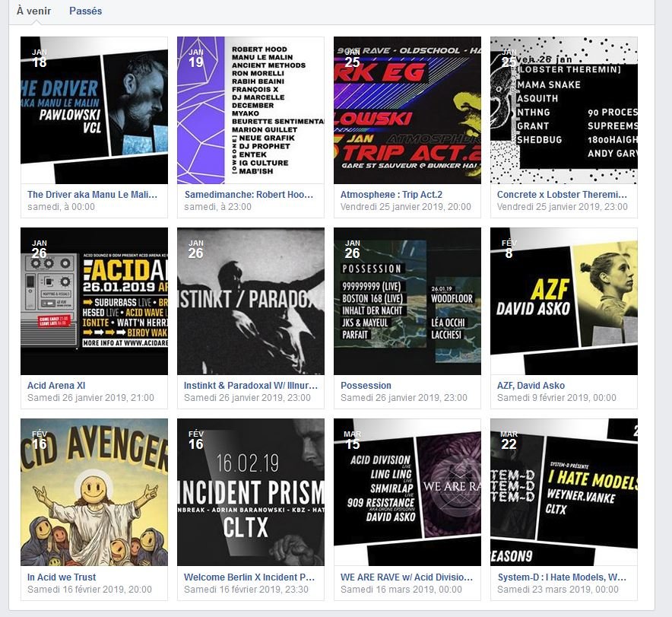Open the I Hate Models System-D poster
672x617 pixels.
coord(564,492)
